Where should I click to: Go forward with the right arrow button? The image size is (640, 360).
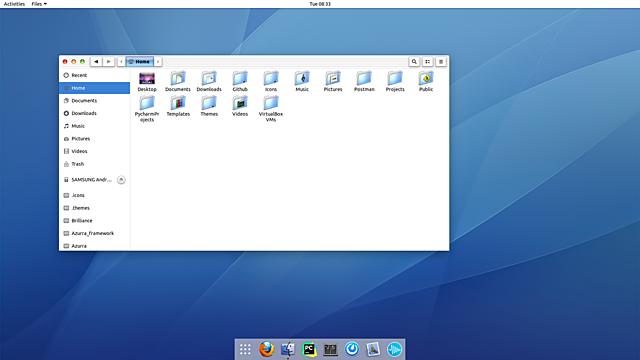click(109, 62)
